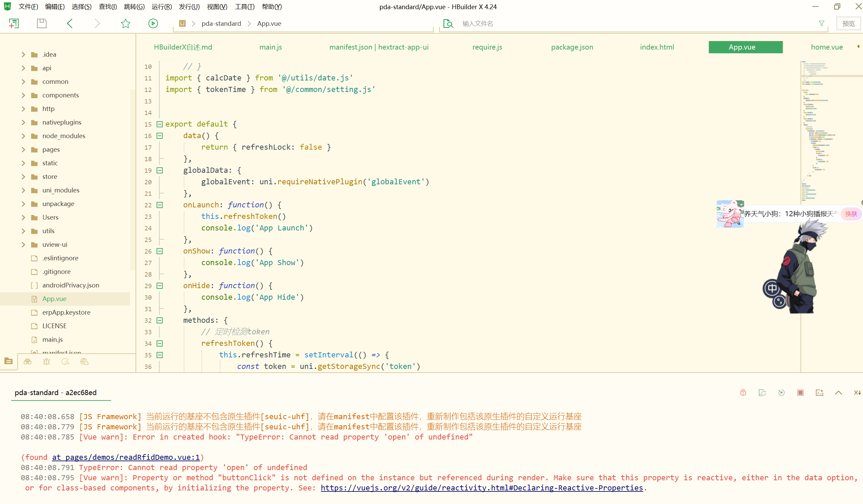Collapse the onLaunch function fold marker
This screenshot has height=504, width=863.
click(160, 205)
